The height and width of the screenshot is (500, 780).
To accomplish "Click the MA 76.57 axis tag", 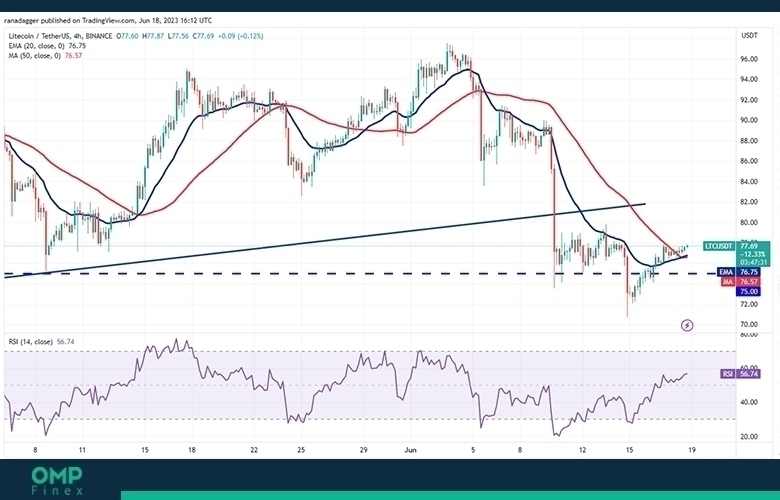I will coord(741,282).
